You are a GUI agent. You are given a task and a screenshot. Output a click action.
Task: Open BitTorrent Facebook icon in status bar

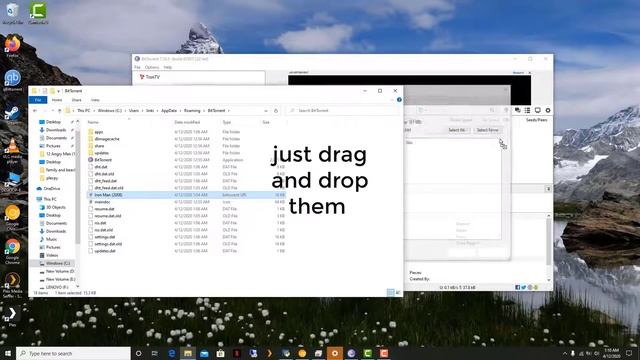(518, 287)
